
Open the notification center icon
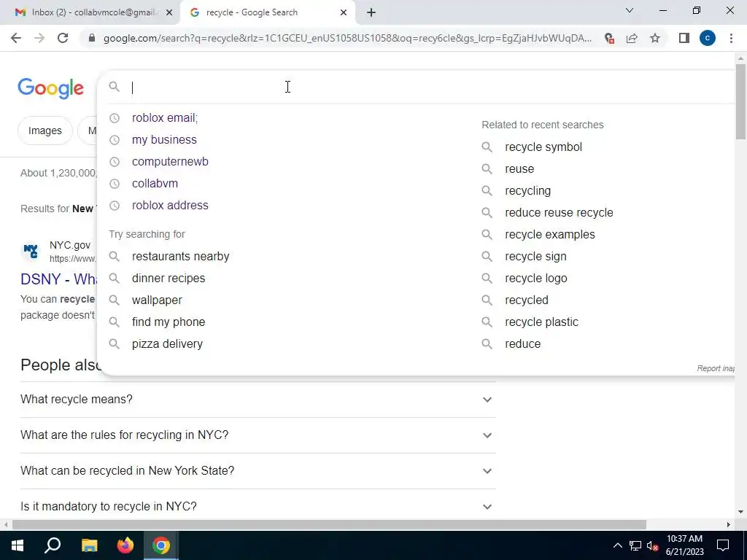[x=723, y=545]
